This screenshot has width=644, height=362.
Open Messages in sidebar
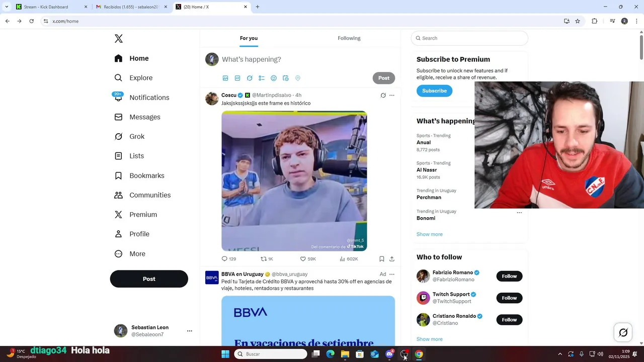point(137,117)
